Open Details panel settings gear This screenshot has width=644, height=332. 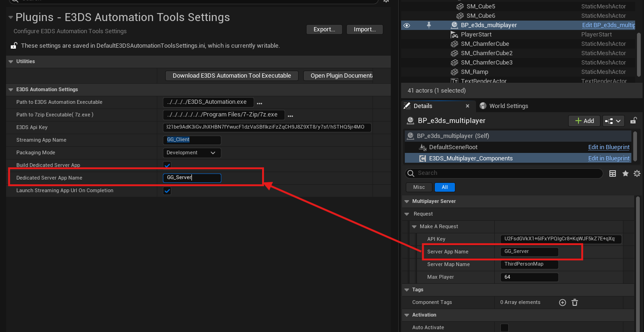click(x=637, y=173)
